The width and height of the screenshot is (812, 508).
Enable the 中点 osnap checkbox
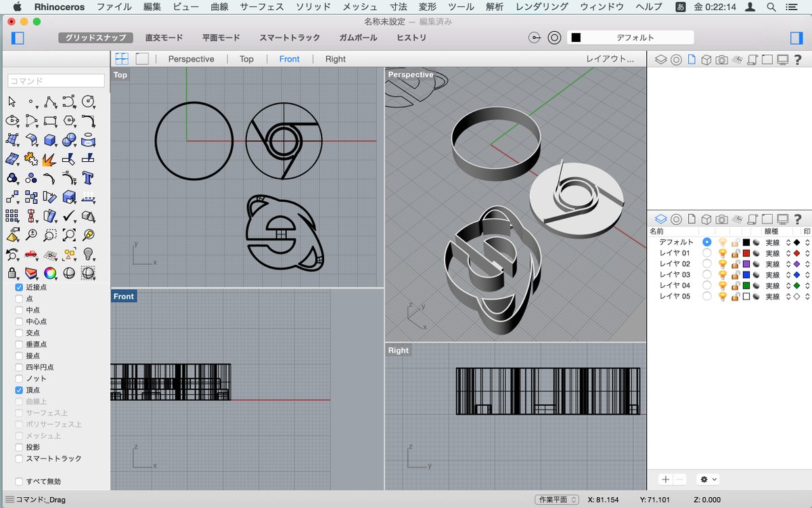click(19, 310)
